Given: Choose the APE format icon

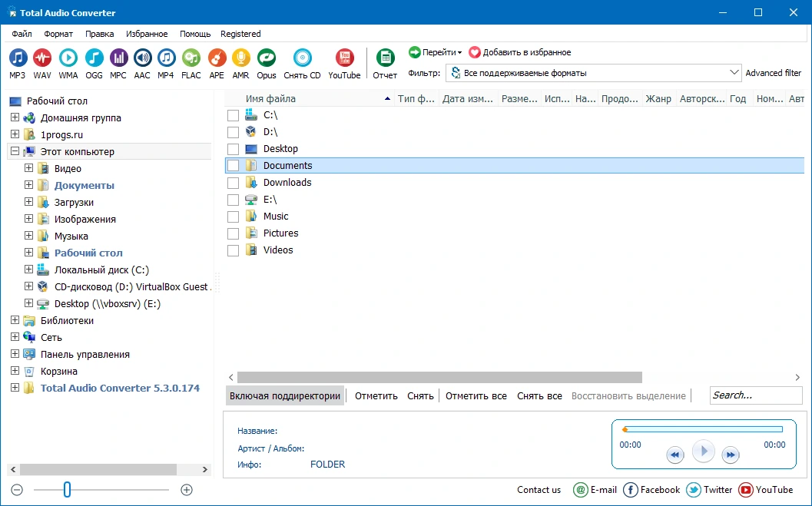Looking at the screenshot, I should [217, 58].
